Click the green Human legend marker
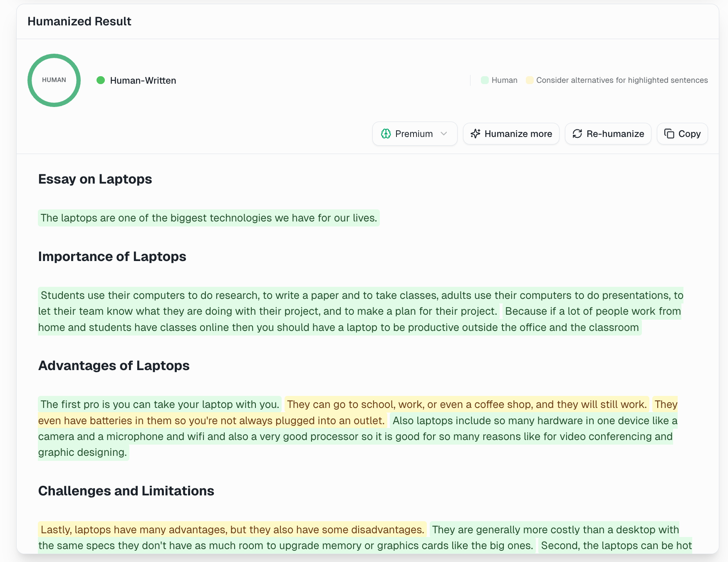The width and height of the screenshot is (728, 562). 485,80
